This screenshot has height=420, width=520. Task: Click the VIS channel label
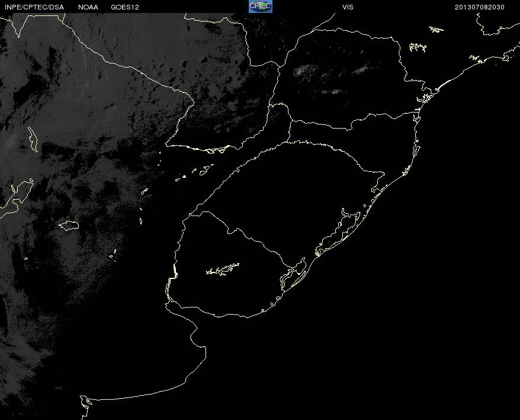click(348, 7)
